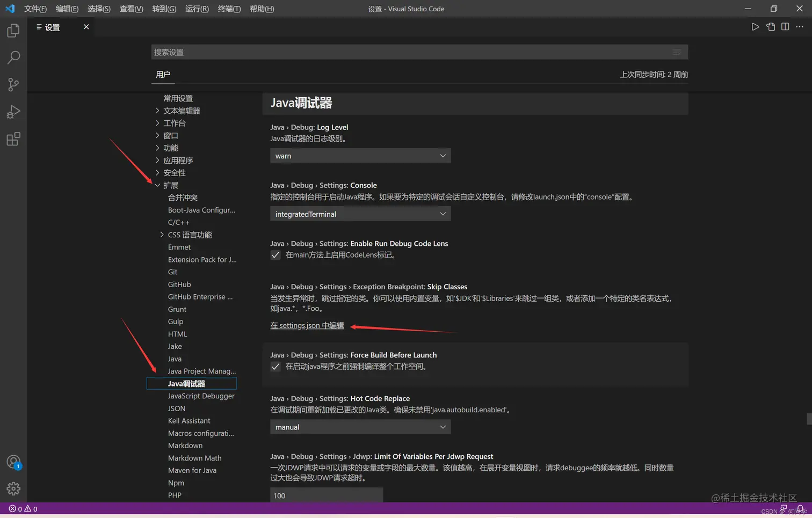Select JavaScript Debugger tree item
This screenshot has width=812, height=518.
coord(201,396)
